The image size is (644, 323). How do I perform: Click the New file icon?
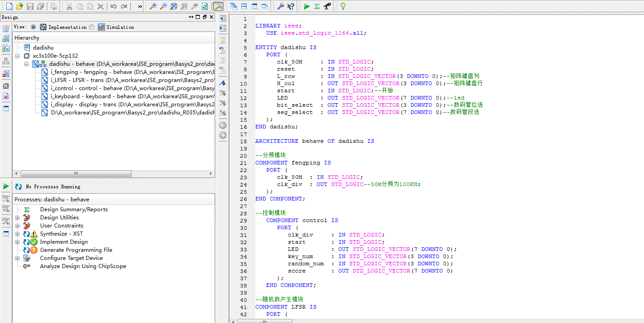9,6
